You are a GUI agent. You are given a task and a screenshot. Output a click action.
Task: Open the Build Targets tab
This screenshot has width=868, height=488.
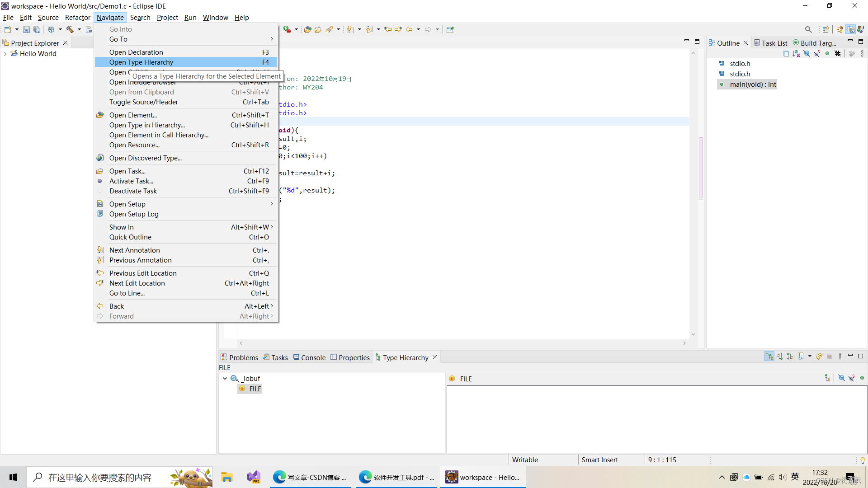click(x=815, y=43)
